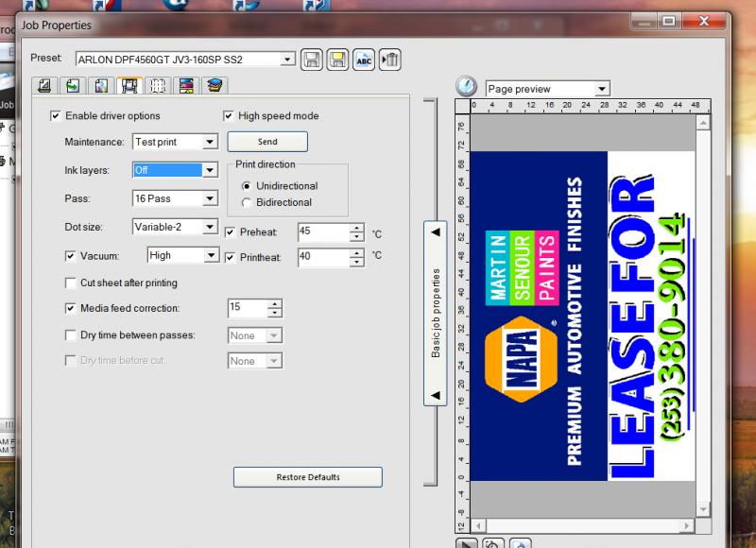Open the tab with stacked layers icon
The image size is (756, 548).
(215, 86)
